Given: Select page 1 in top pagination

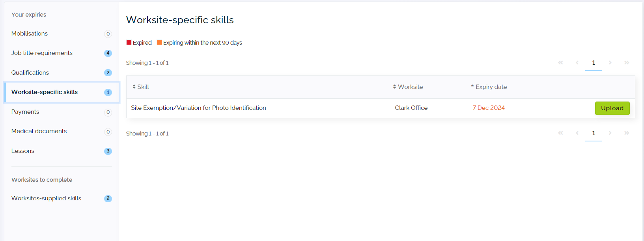Looking at the screenshot, I should (594, 63).
